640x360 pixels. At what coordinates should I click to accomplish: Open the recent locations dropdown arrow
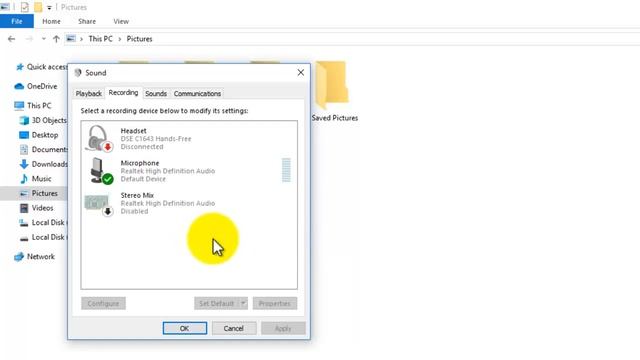click(43, 39)
